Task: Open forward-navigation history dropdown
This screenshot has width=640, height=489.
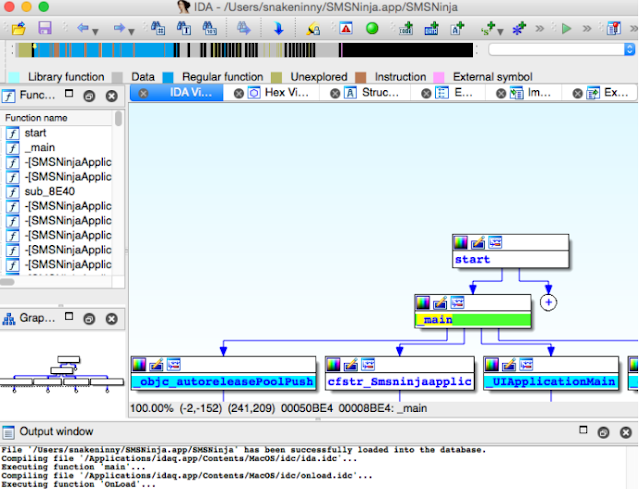Action: tap(131, 31)
